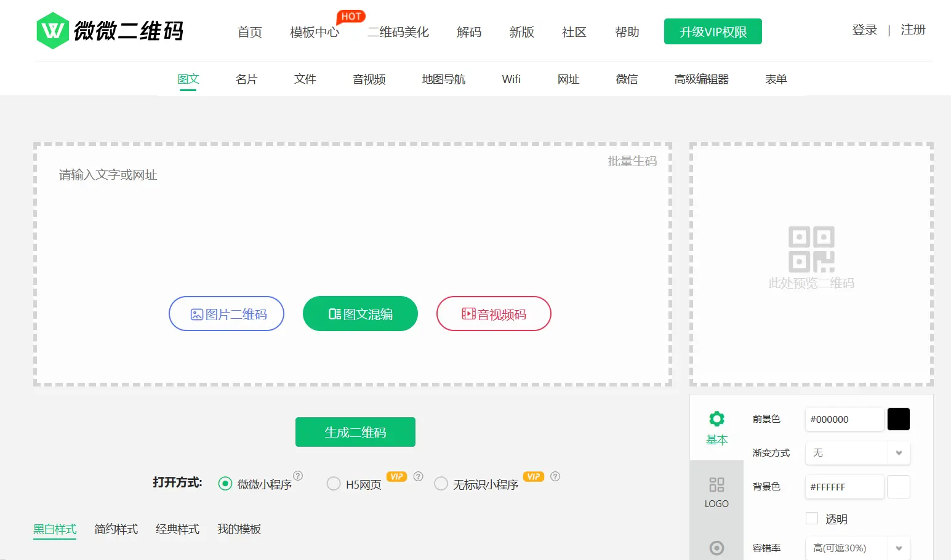This screenshot has height=560, width=951.
Task: Click the VIP badge next to H5网页
Action: pos(396,476)
